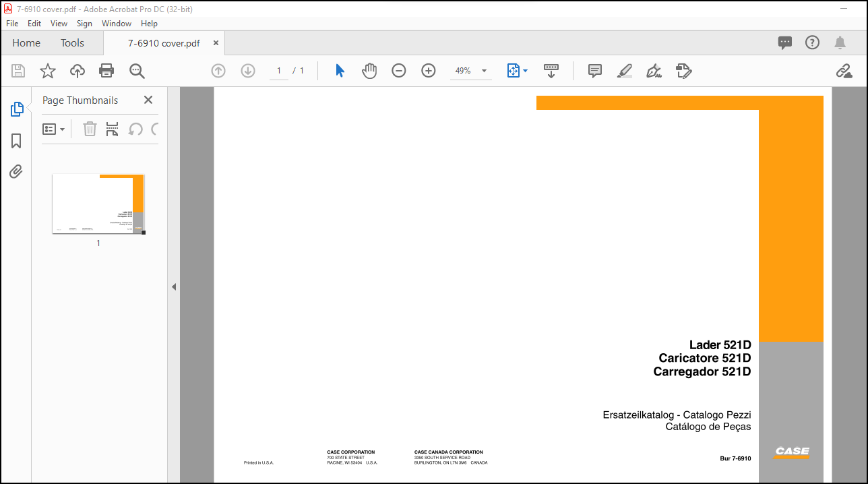Open the zoom level dropdown arrow
Viewport: 868px width, 484px height.
point(484,71)
